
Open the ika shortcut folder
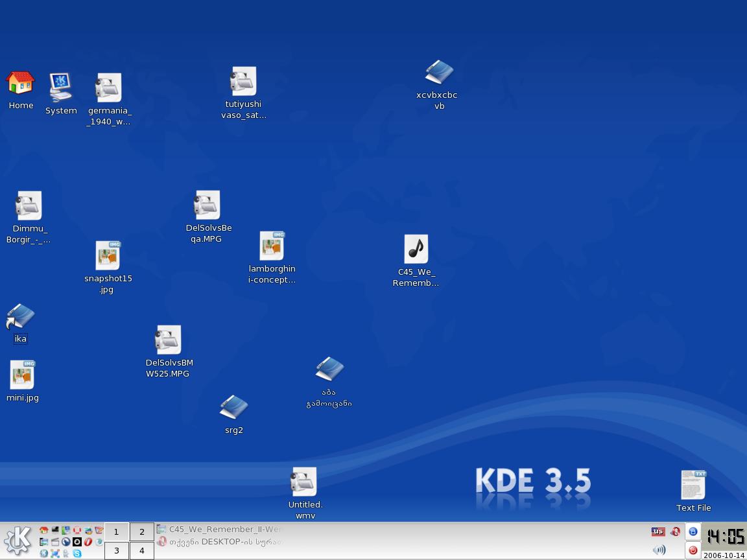20,317
